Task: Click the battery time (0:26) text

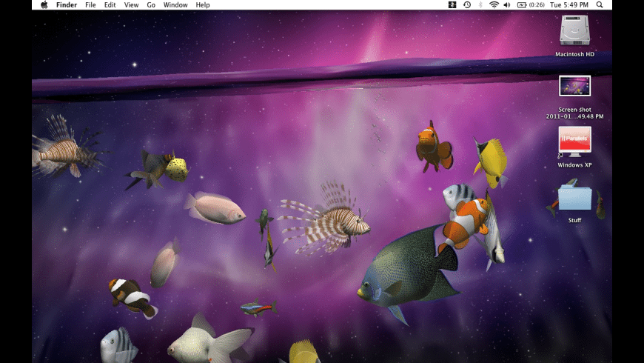Action: tap(537, 5)
